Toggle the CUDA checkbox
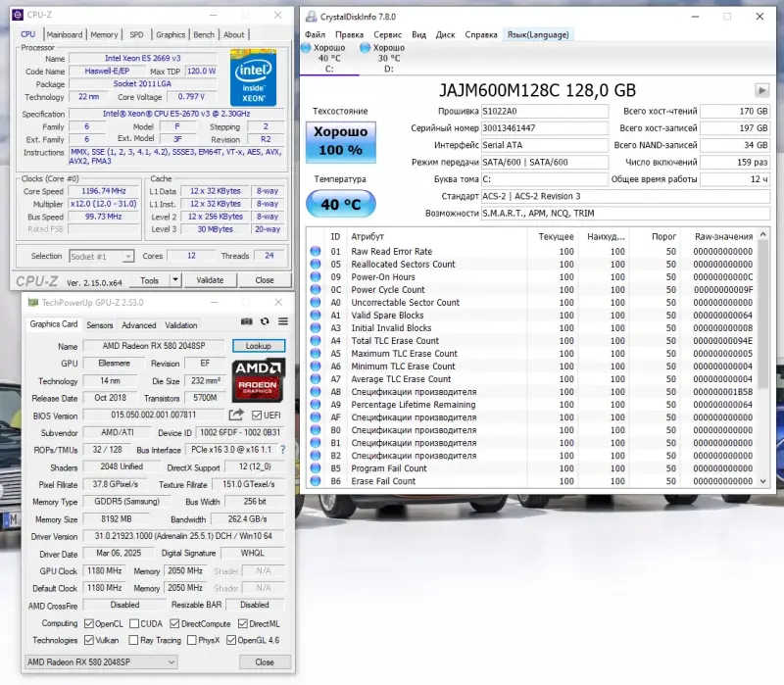This screenshot has height=685, width=784. click(x=134, y=623)
